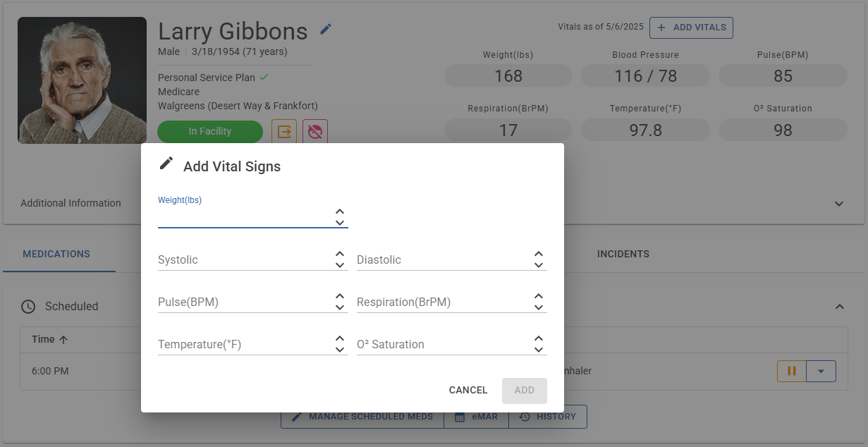Decrease Systolic value with the down arrow
This screenshot has height=447, width=868.
coord(340,265)
